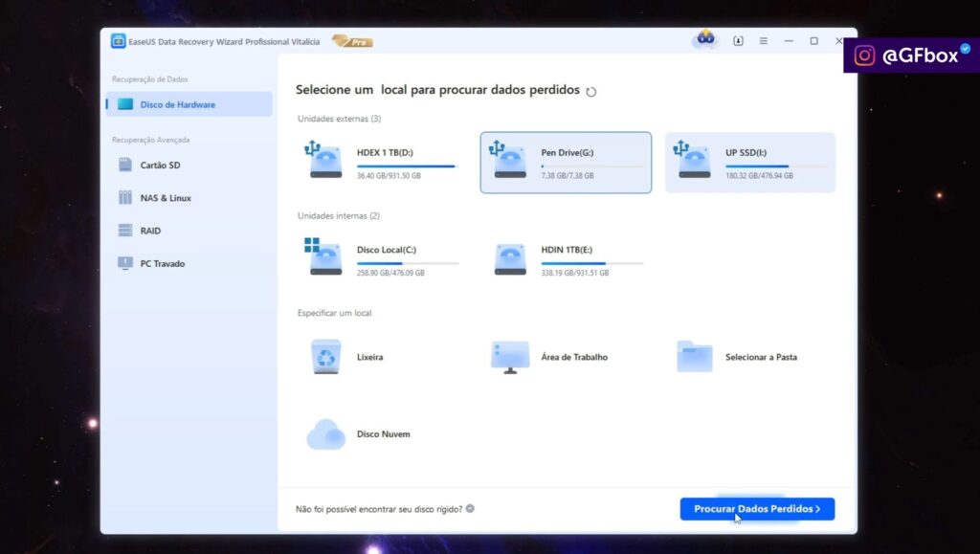Click the Disco Nuvem cloud icon
The height and width of the screenshot is (554, 980).
(x=325, y=434)
